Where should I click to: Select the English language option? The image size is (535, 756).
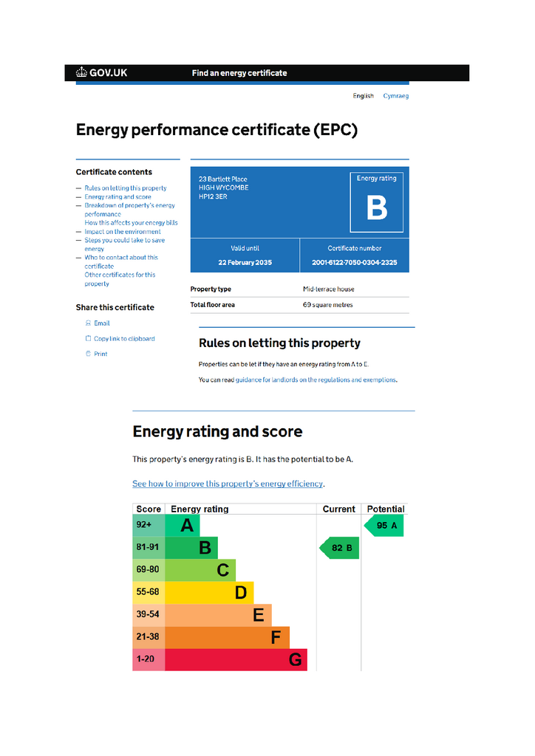[x=363, y=95]
